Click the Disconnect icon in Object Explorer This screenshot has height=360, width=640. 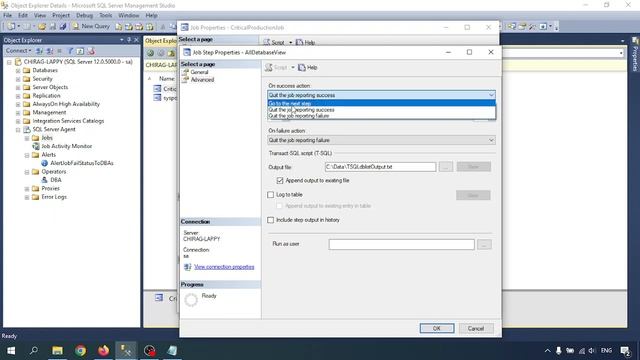49,51
